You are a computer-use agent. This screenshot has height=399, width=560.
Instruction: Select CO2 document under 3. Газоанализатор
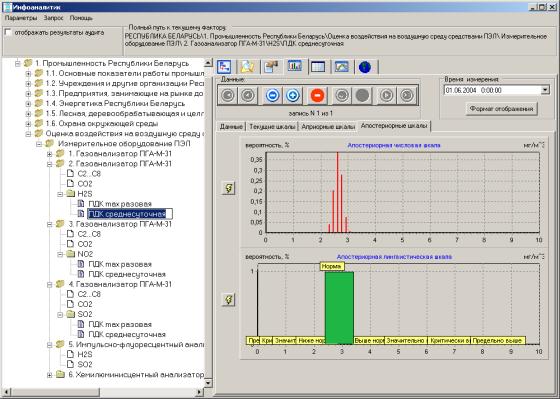85,244
